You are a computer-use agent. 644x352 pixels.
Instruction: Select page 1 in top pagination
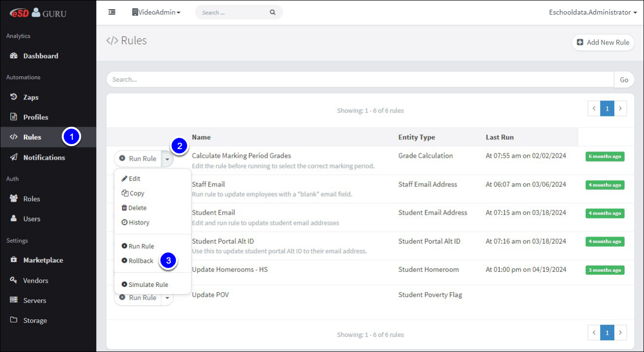click(x=607, y=109)
